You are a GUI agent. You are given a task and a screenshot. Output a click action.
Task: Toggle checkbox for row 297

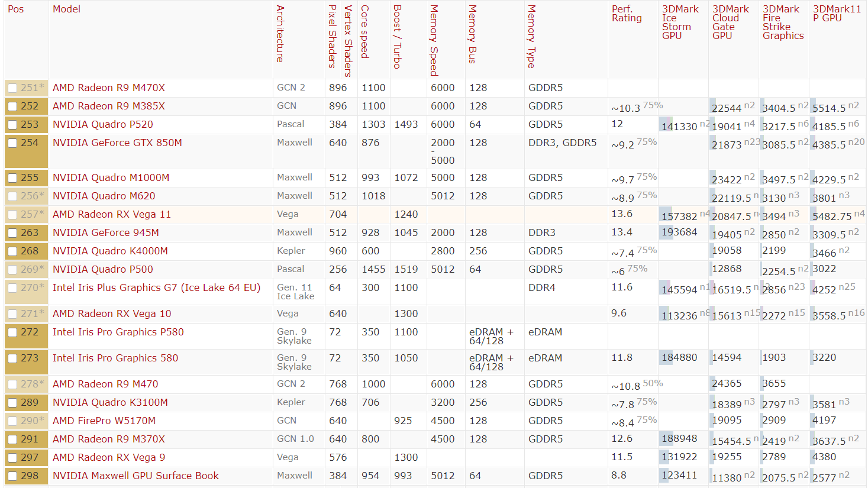click(12, 458)
